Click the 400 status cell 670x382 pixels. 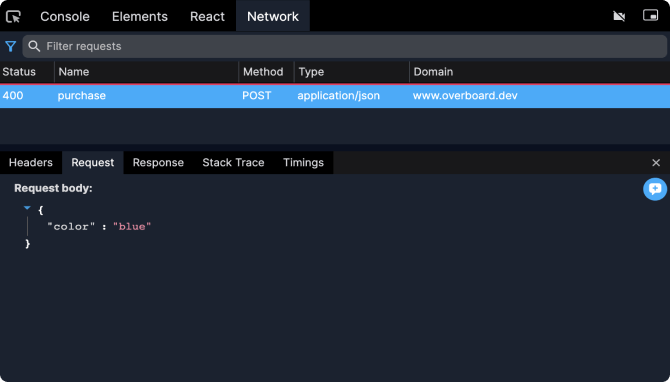(13, 96)
